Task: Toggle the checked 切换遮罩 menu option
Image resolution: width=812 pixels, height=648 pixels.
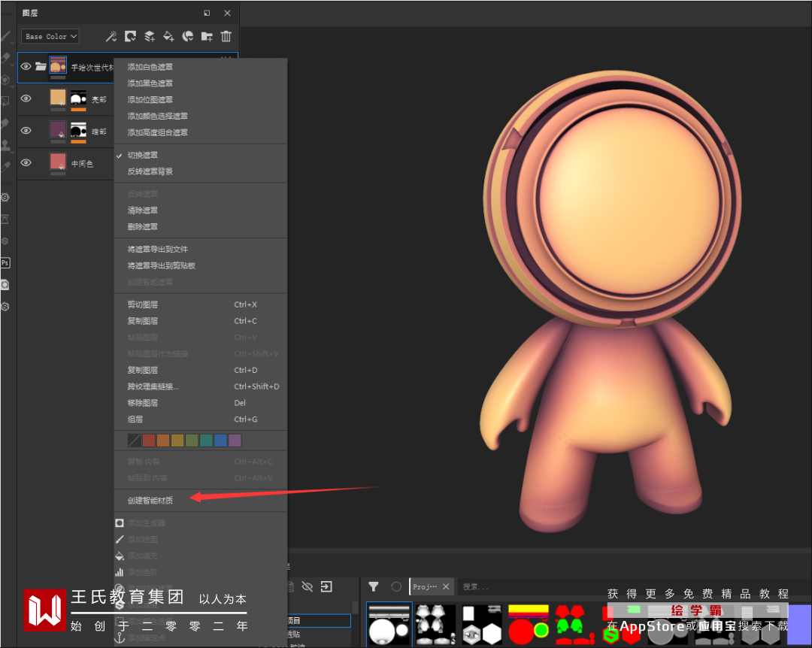Action: pyautogui.click(x=201, y=155)
